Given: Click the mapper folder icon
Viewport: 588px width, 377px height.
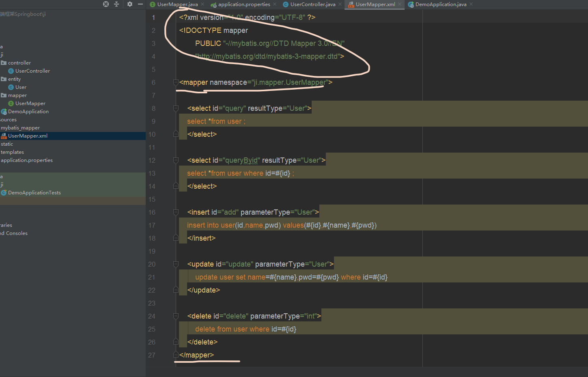Looking at the screenshot, I should 4,95.
